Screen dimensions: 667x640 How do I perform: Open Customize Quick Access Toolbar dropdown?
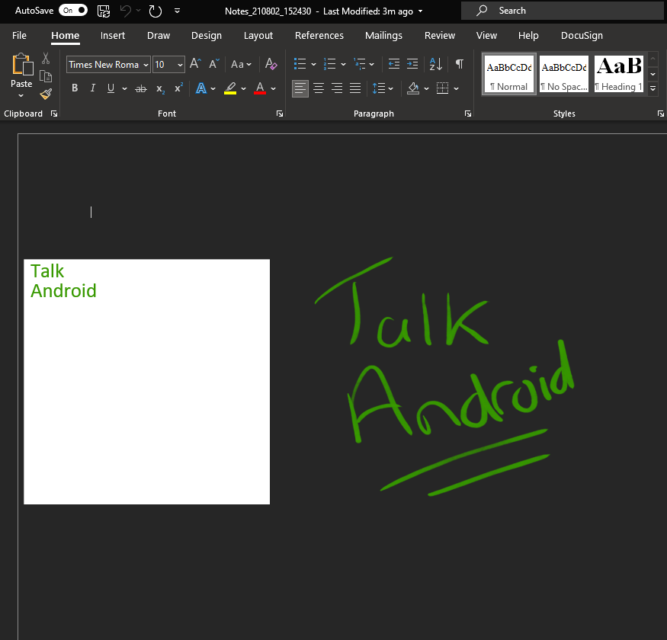click(x=177, y=11)
